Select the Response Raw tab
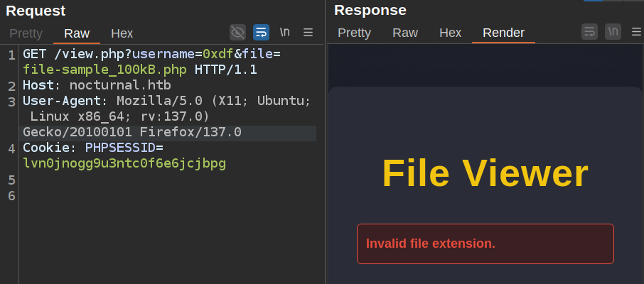 (405, 33)
